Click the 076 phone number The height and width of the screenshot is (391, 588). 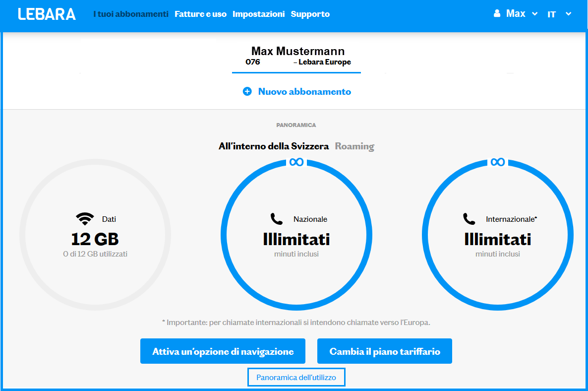[253, 62]
